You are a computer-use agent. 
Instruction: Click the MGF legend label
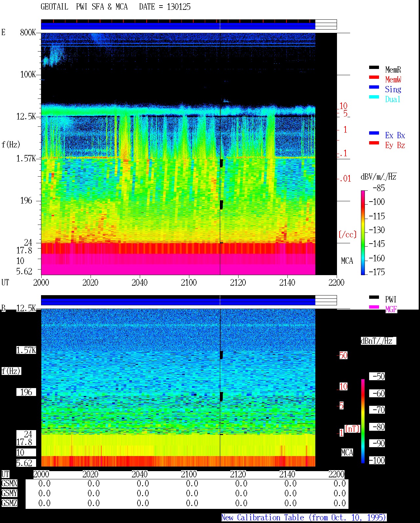coord(391,309)
